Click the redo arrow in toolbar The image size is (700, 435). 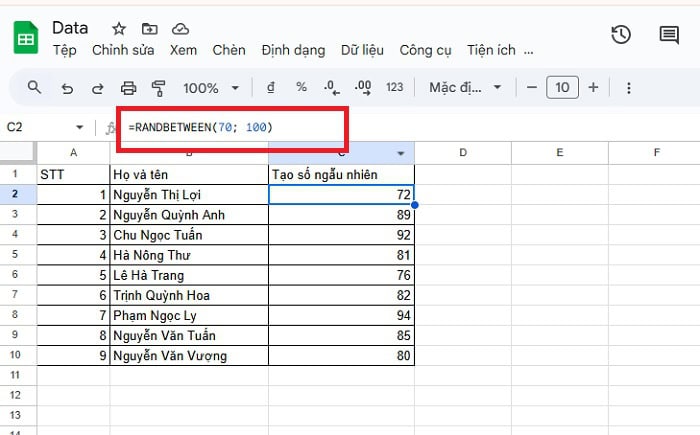point(97,88)
